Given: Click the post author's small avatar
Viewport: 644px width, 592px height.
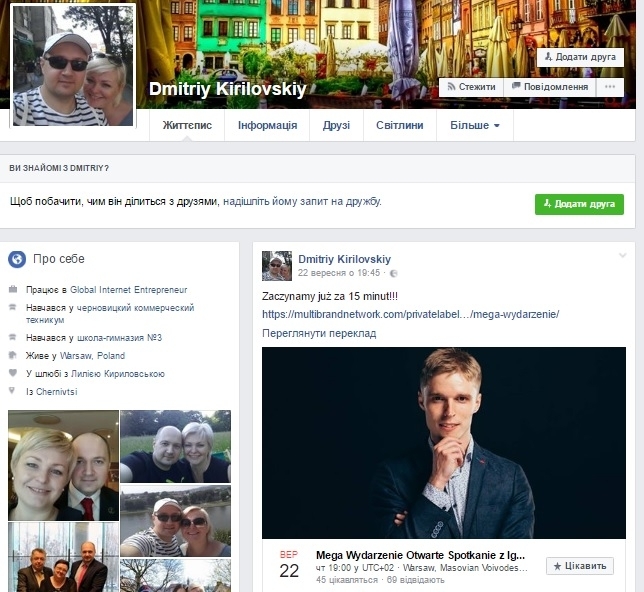Looking at the screenshot, I should 276,265.
